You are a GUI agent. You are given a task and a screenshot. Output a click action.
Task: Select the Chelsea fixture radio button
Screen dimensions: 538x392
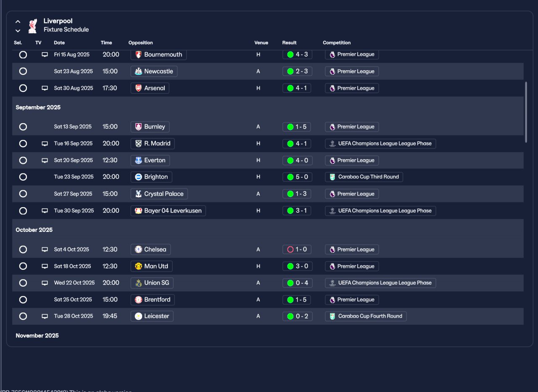click(23, 250)
